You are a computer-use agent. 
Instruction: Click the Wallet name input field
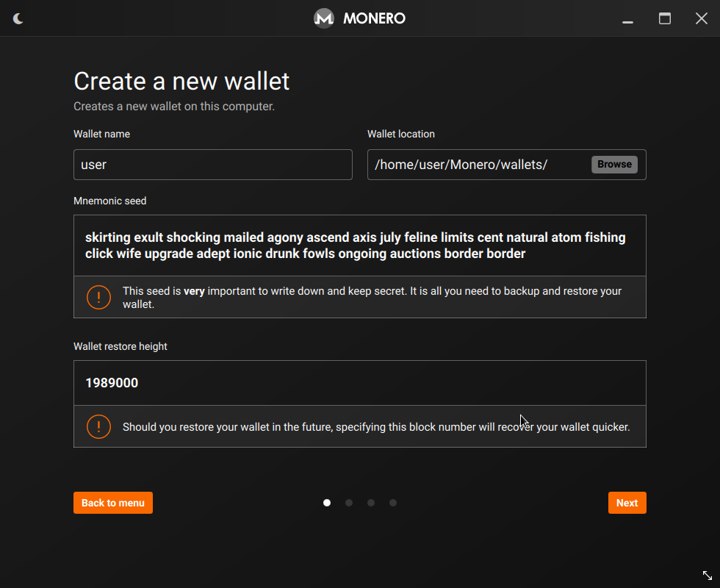(213, 165)
